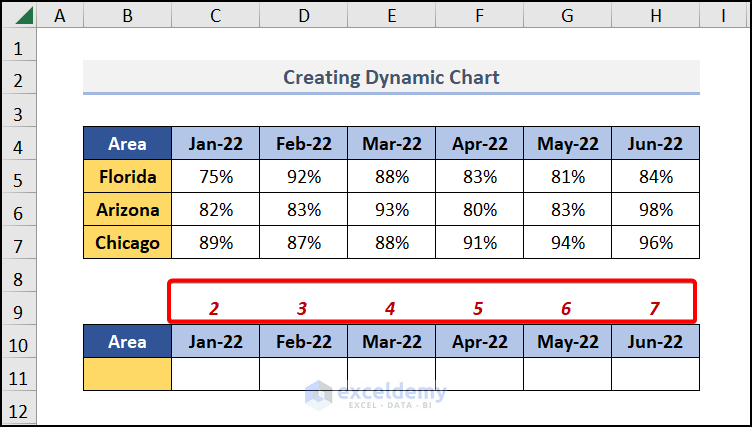Select column C header
The height and width of the screenshot is (427, 752).
click(215, 16)
